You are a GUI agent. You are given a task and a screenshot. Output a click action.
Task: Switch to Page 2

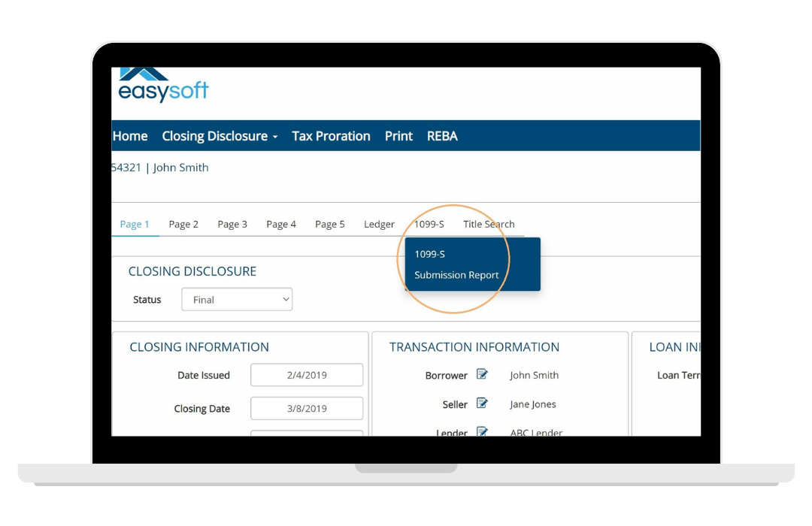coord(183,224)
